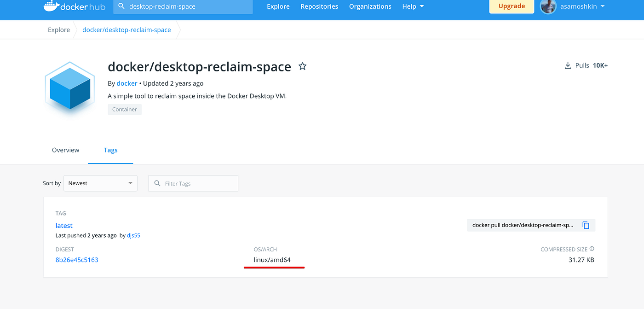Click the user avatar picture

548,6
